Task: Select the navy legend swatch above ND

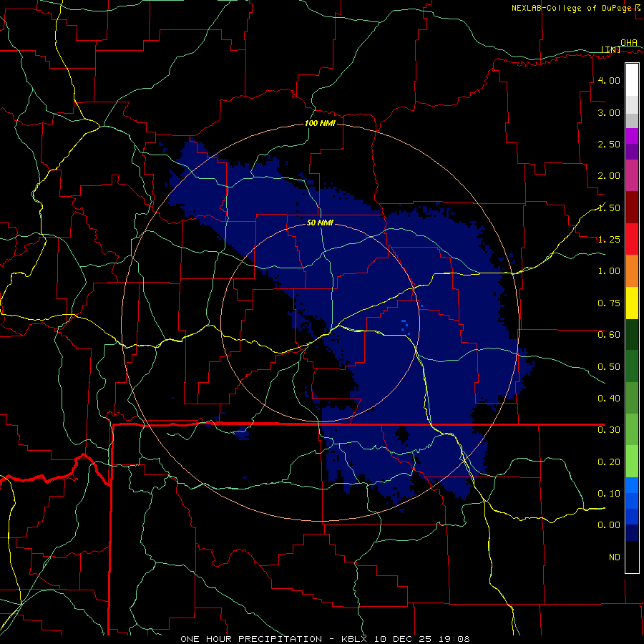Action: (x=632, y=532)
